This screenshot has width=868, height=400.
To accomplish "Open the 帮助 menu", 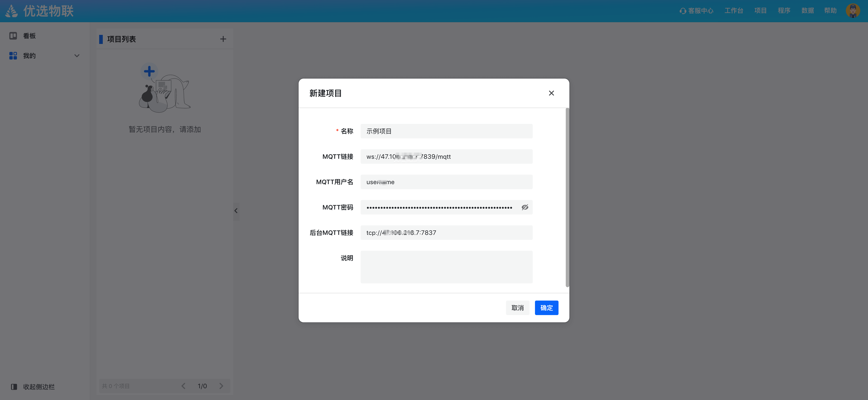I will pyautogui.click(x=830, y=11).
